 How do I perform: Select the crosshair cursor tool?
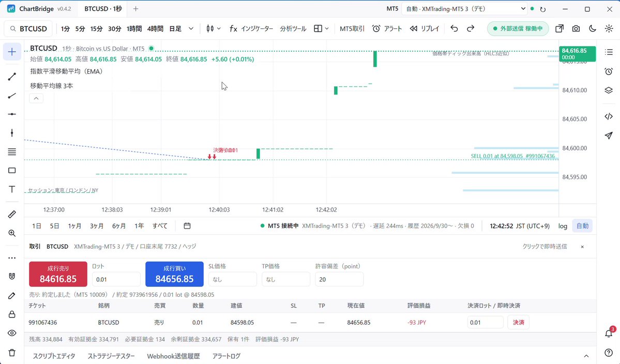coord(12,52)
